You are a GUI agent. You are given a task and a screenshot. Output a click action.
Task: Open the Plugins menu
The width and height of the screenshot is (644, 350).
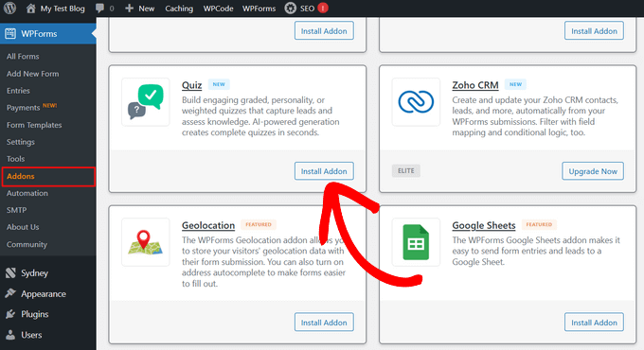(x=35, y=314)
